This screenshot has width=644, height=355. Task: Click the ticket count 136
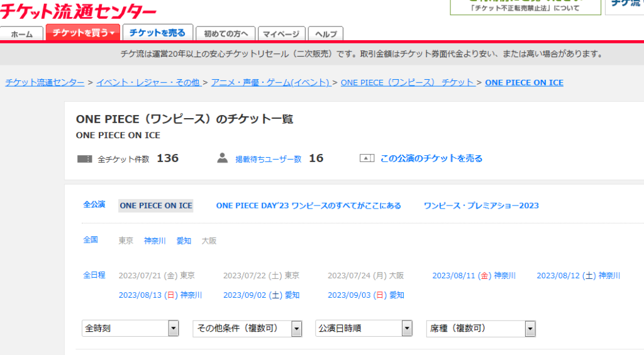(167, 158)
